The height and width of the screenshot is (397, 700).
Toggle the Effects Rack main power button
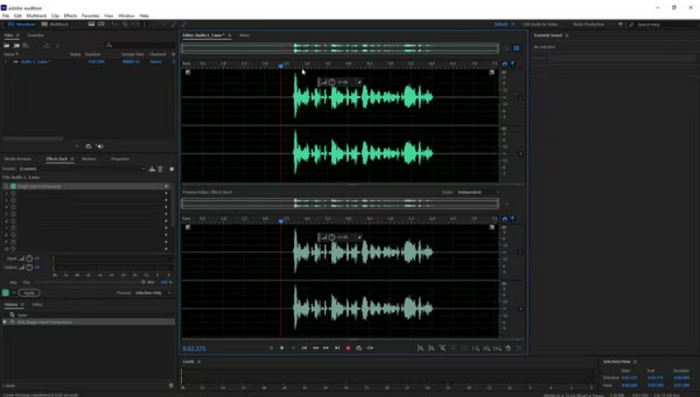click(5, 293)
